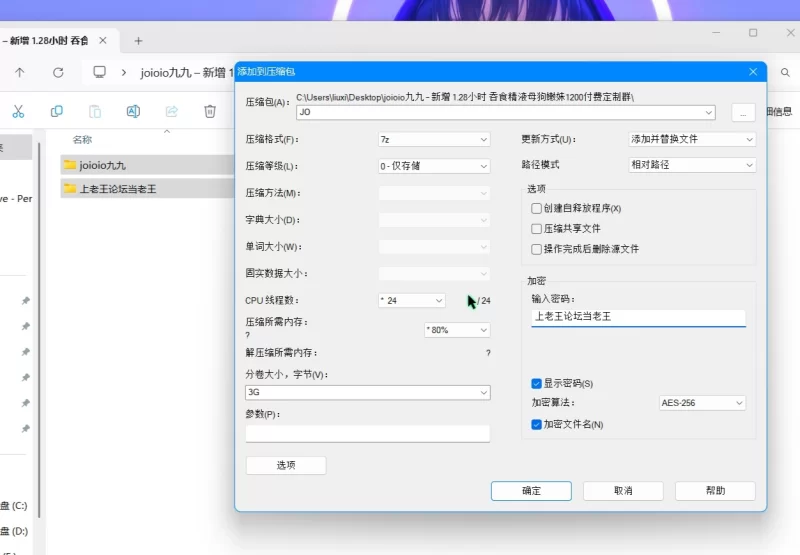Open a new Explorer tab with plus icon

point(138,41)
